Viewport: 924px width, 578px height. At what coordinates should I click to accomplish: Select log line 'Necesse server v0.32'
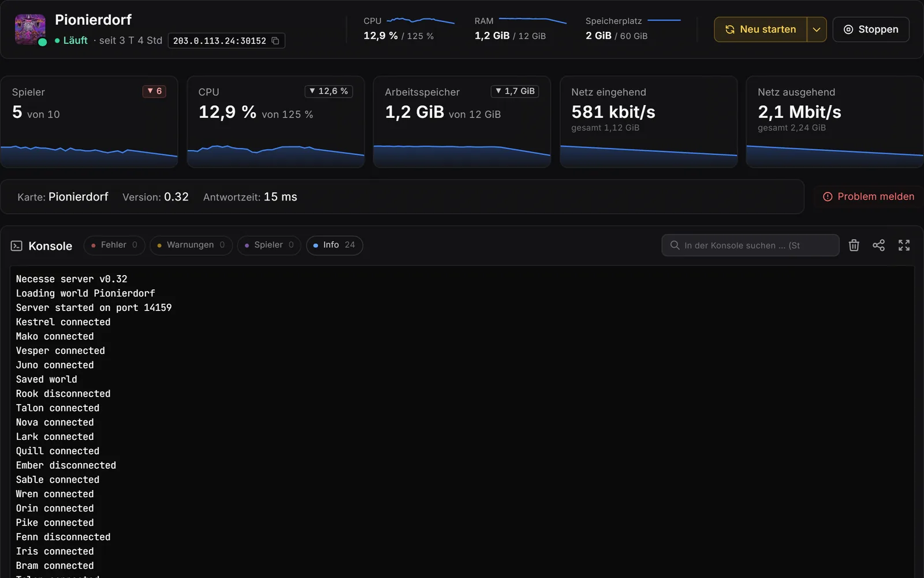tap(72, 279)
